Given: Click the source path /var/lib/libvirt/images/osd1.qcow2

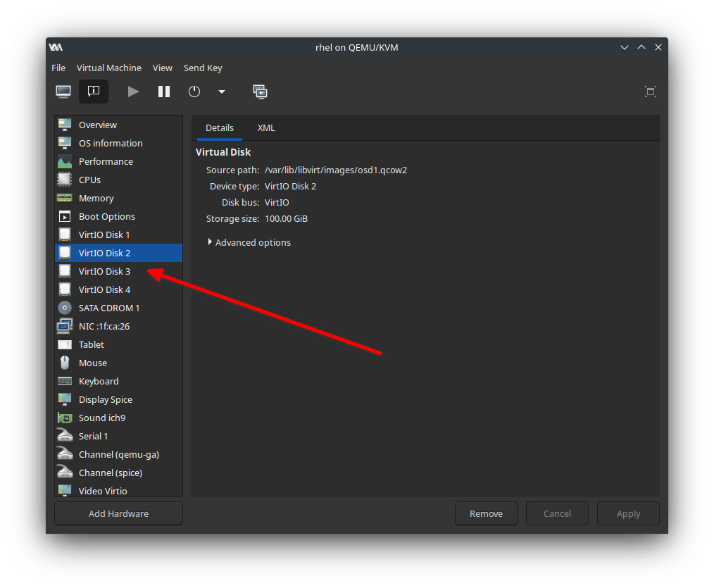Looking at the screenshot, I should [x=336, y=170].
